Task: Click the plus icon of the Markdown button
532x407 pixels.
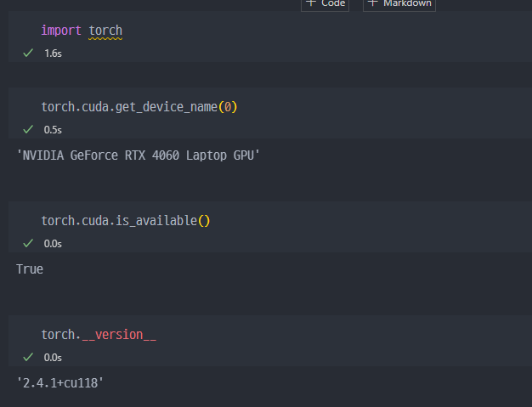Action: pyautogui.click(x=373, y=3)
